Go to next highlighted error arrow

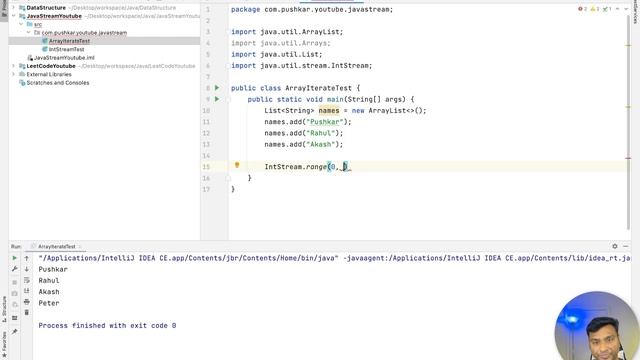(x=626, y=9)
